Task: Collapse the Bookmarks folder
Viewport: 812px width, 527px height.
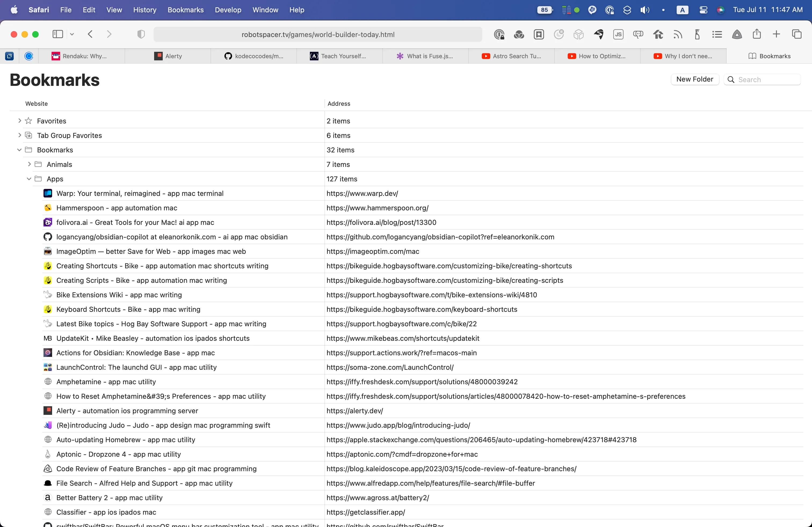Action: click(19, 150)
